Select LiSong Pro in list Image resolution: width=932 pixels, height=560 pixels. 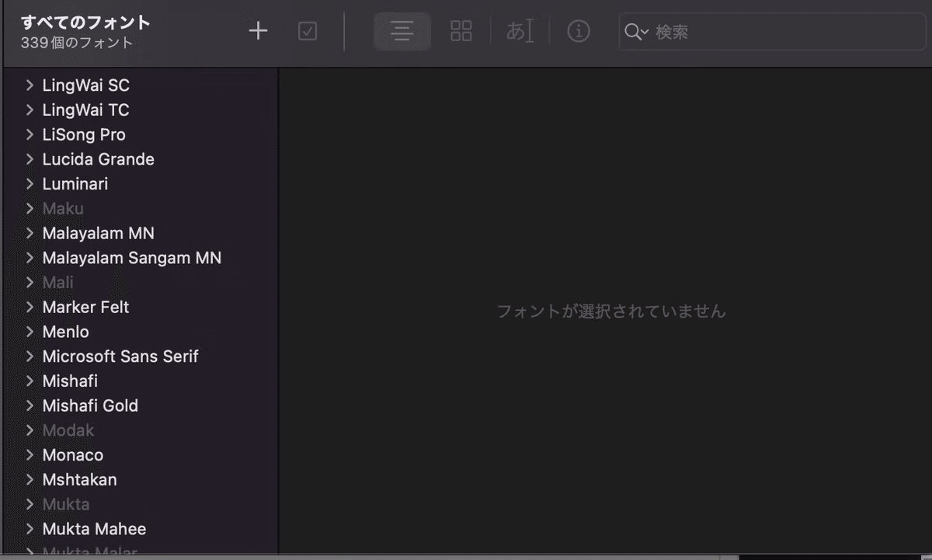[84, 134]
